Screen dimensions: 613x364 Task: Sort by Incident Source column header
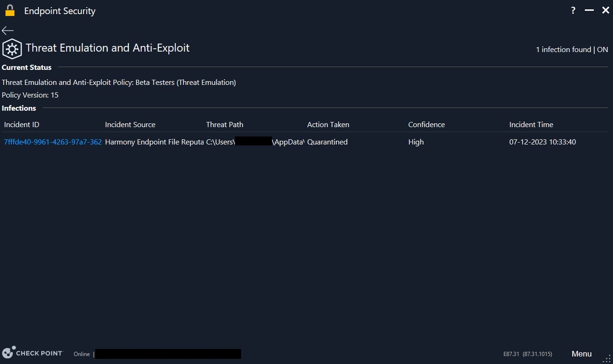[x=130, y=125]
